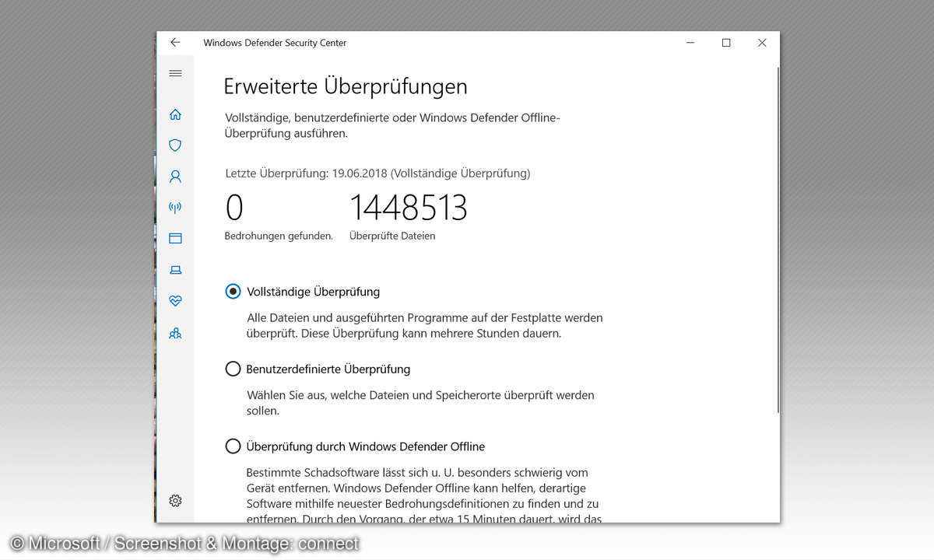This screenshot has height=560, width=934.
Task: Click the Bedrohungen gefunden label
Action: tap(279, 236)
